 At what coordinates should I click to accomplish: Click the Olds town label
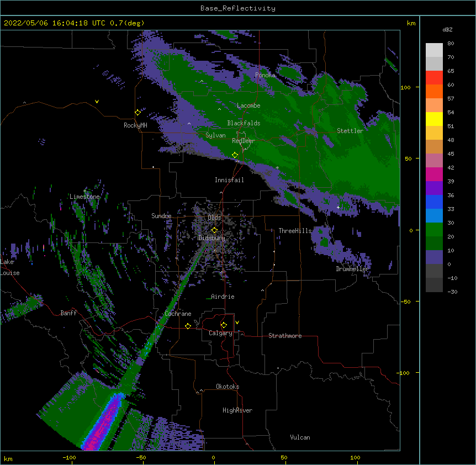pos(215,218)
